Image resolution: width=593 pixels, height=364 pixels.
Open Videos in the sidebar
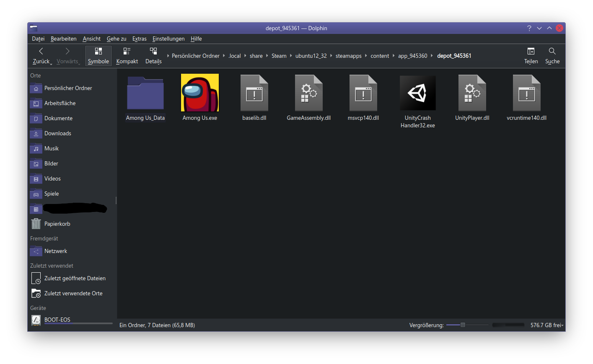coord(72,179)
